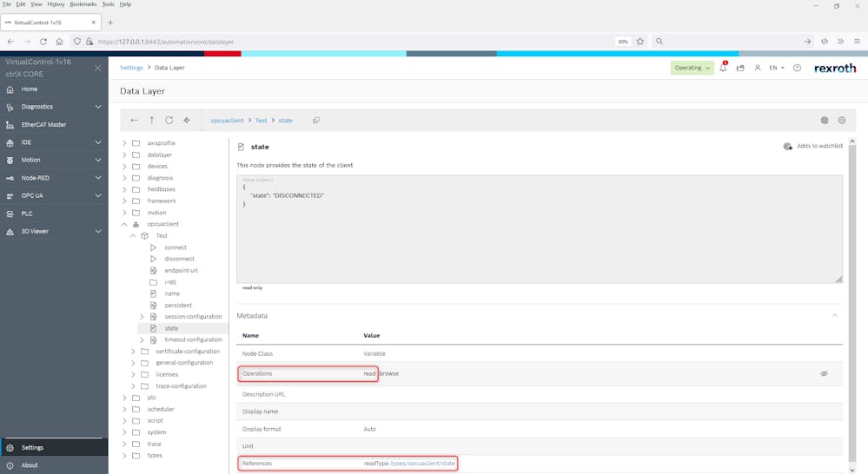Open Data Layer settings gear icon

(841, 121)
